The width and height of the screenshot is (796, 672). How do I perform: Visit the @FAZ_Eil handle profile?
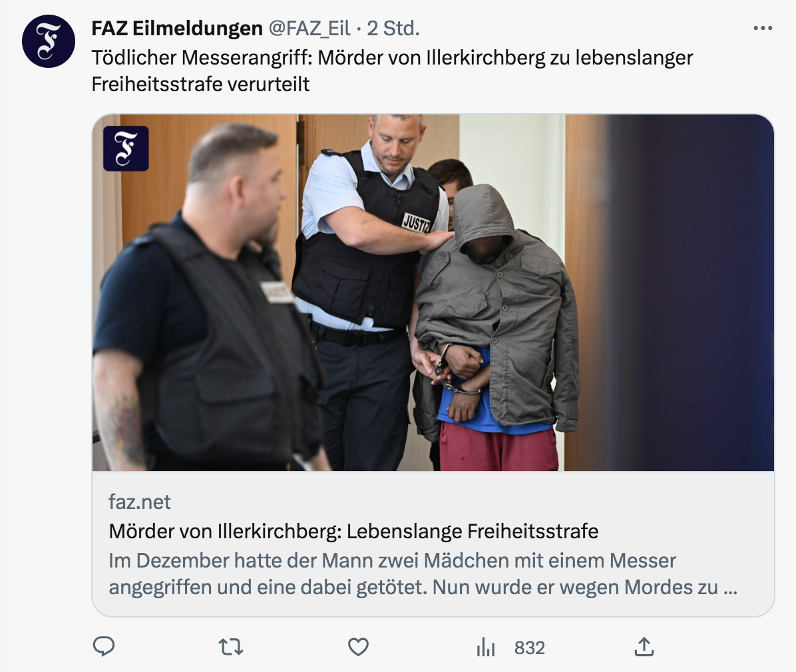click(309, 29)
